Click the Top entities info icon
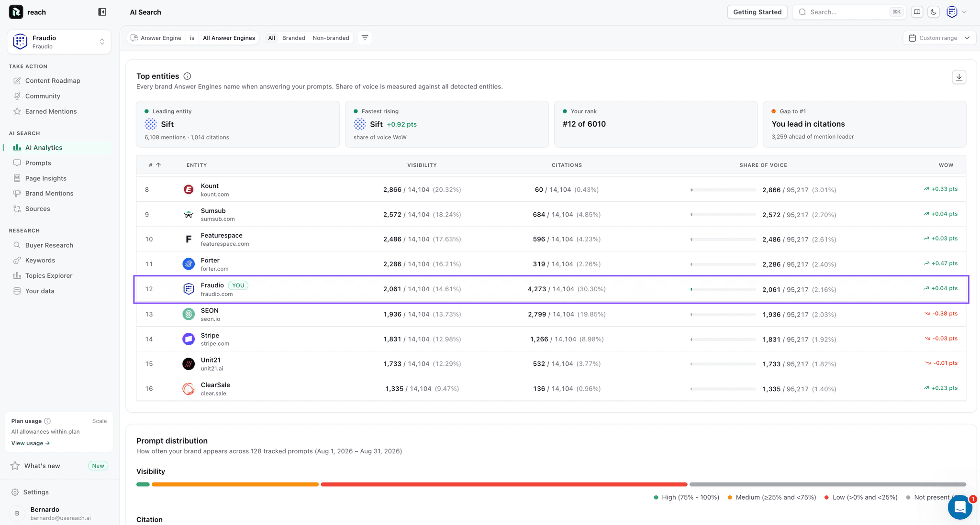 click(188, 76)
